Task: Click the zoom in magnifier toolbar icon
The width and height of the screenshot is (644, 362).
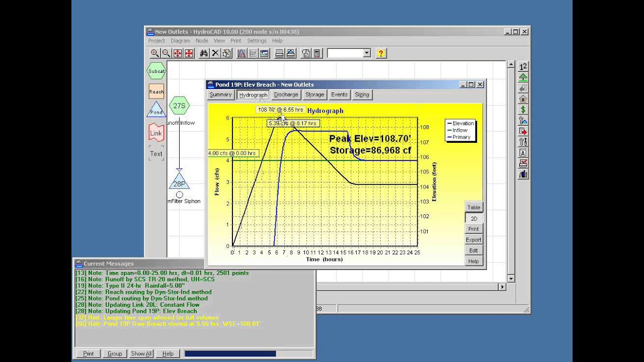Action: click(x=155, y=53)
